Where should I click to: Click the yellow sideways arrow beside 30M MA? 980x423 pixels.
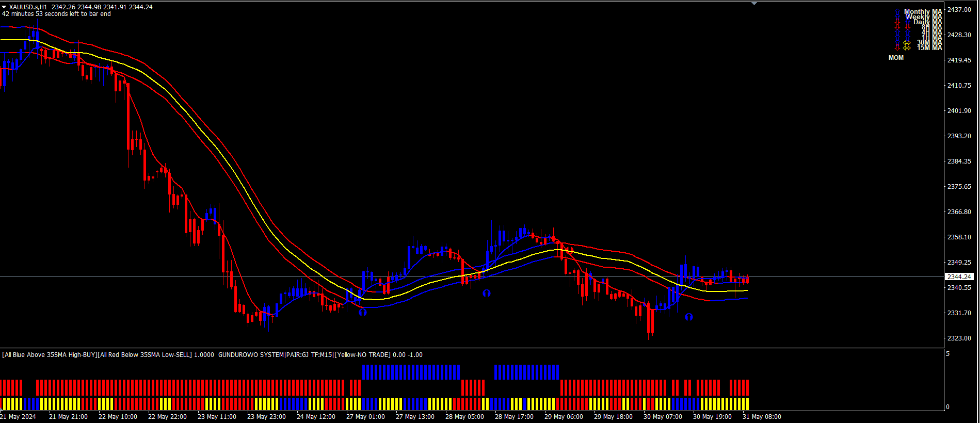point(907,43)
